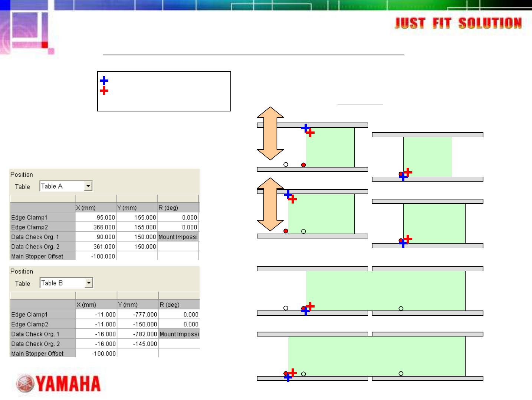The image size is (532, 400).
Task: Click the R (deg) header in Table B
Action: [x=179, y=305]
